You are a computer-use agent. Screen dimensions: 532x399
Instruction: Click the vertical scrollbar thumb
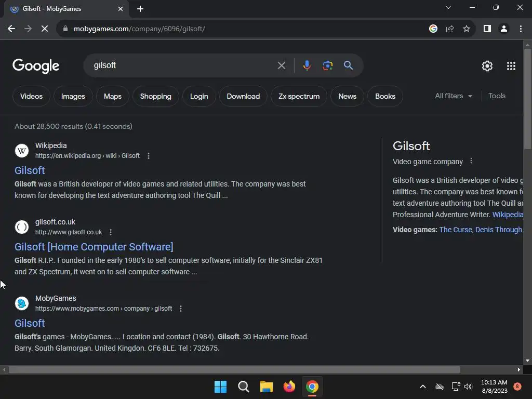527,99
